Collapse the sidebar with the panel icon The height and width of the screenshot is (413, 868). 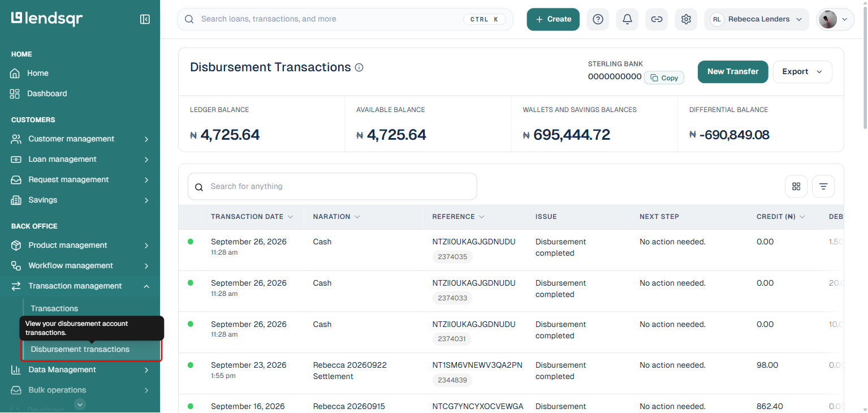[x=145, y=19]
